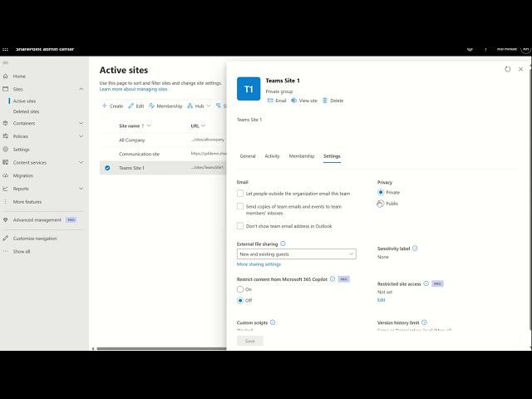Open More sharing settings link
This screenshot has height=399, width=532.
(x=259, y=264)
